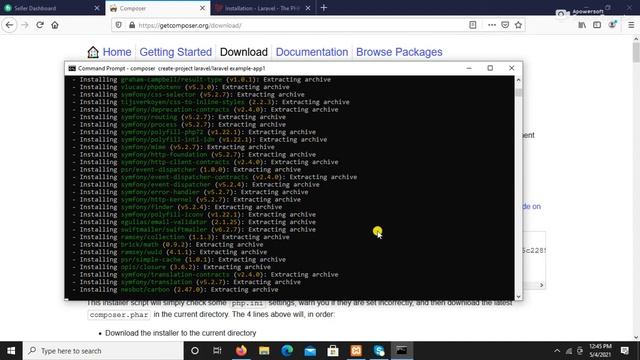Image resolution: width=640 pixels, height=360 pixels.
Task: Open File Explorer from taskbar
Action: (264, 351)
